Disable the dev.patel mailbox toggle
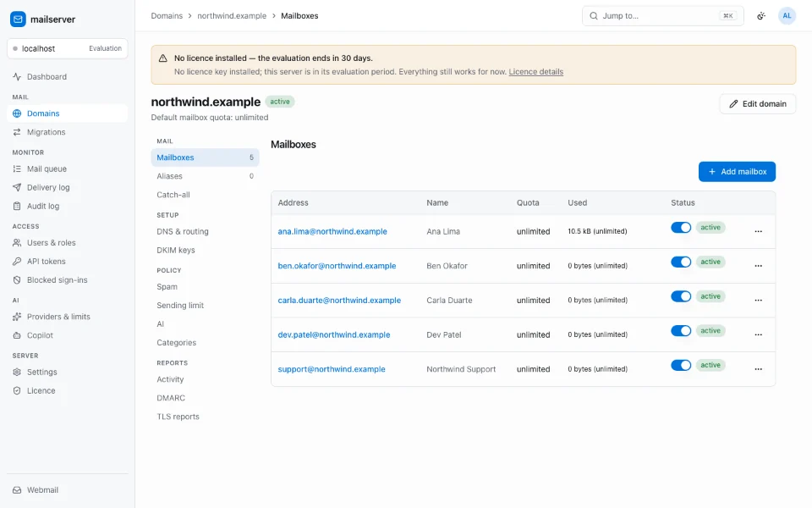 (x=681, y=331)
